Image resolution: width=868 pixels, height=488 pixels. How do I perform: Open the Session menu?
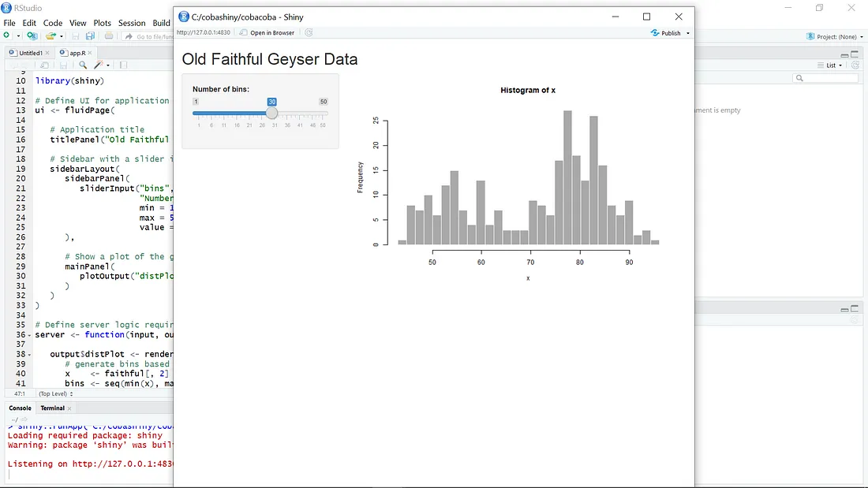point(132,23)
